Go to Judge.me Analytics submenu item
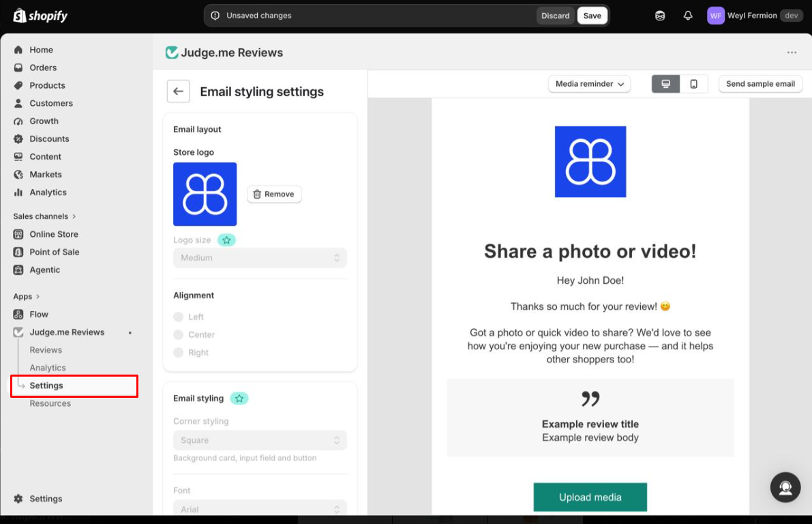 48,368
